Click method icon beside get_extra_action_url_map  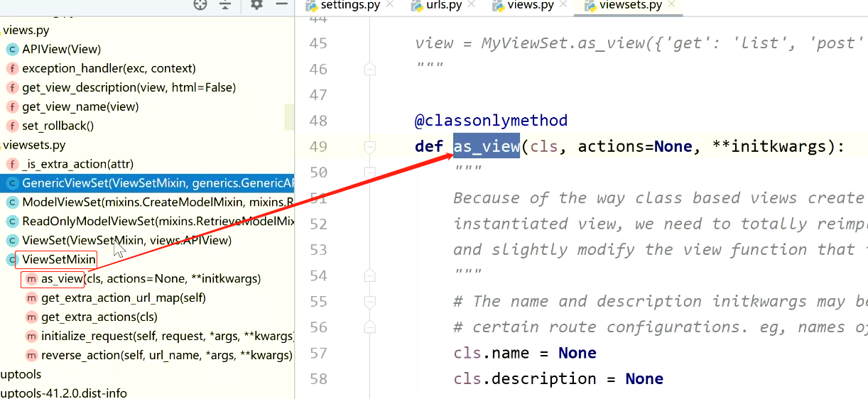pyautogui.click(x=31, y=298)
